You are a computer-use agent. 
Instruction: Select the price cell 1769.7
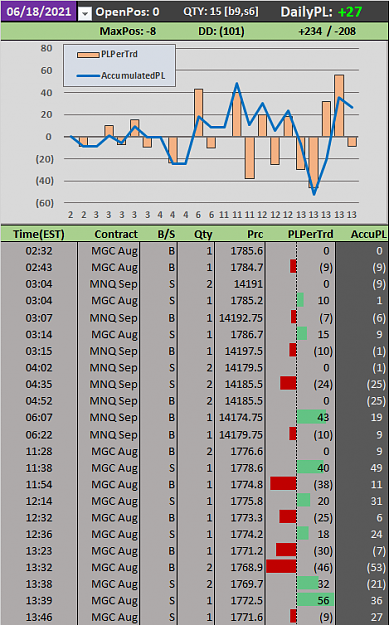pyautogui.click(x=240, y=584)
